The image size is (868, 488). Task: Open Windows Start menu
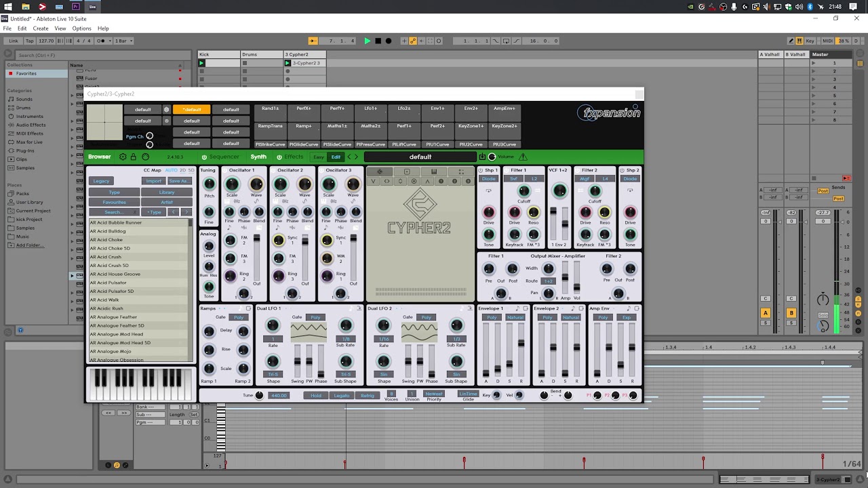(x=8, y=7)
